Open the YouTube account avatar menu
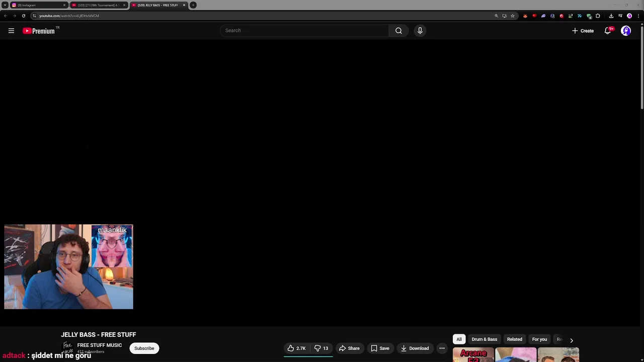The image size is (644, 362). coord(626,31)
